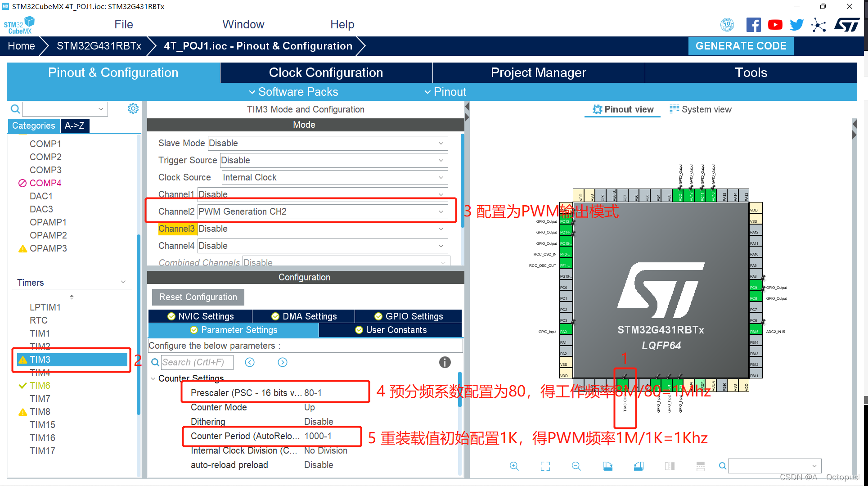Open the pin search combo box
Screen dimensions: 868x486
774,466
